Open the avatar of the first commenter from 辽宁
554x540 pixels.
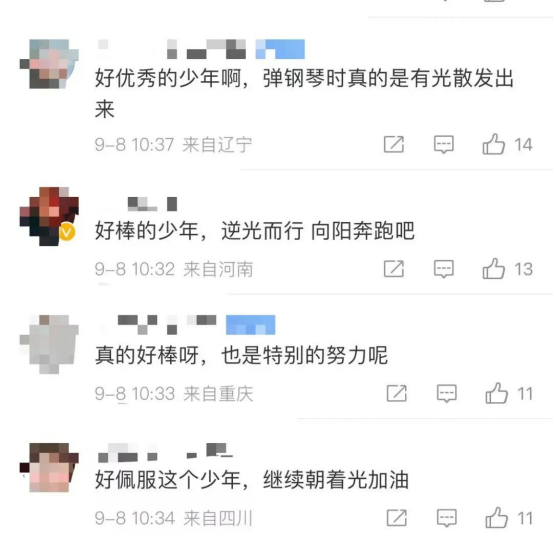pos(49,64)
